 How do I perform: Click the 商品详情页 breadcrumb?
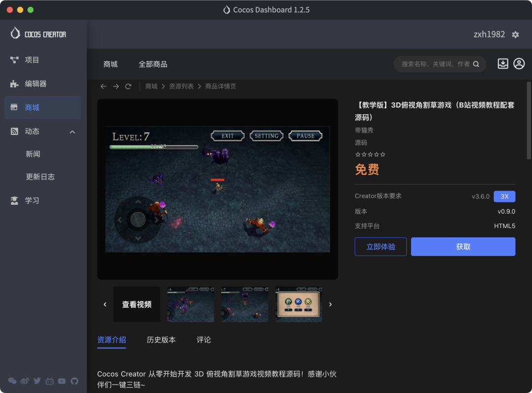(221, 87)
